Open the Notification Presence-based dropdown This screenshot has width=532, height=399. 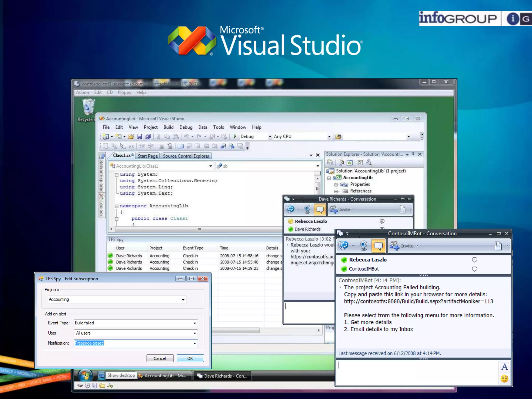(x=195, y=343)
